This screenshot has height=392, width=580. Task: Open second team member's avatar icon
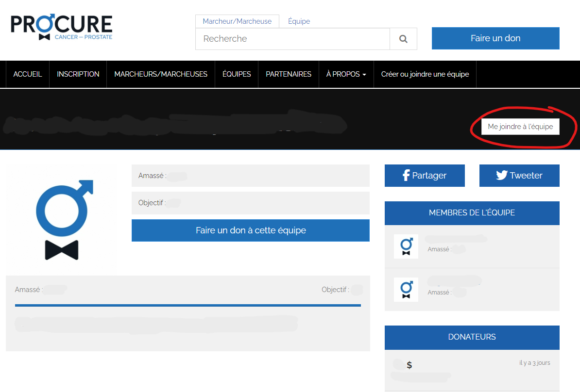(x=406, y=290)
